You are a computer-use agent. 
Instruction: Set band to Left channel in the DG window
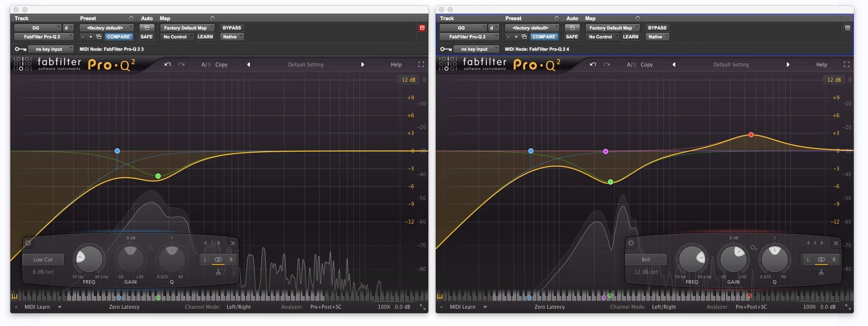pos(205,260)
